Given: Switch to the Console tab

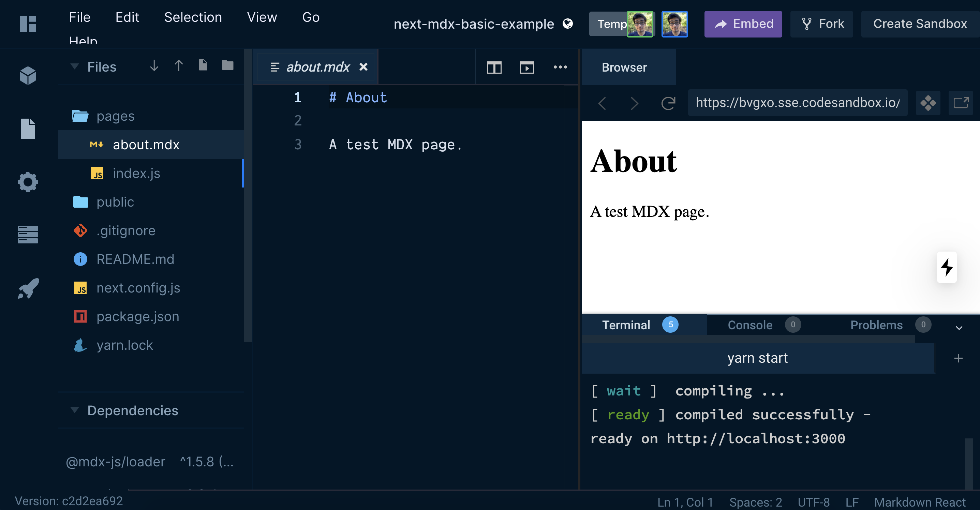Looking at the screenshot, I should click(749, 325).
